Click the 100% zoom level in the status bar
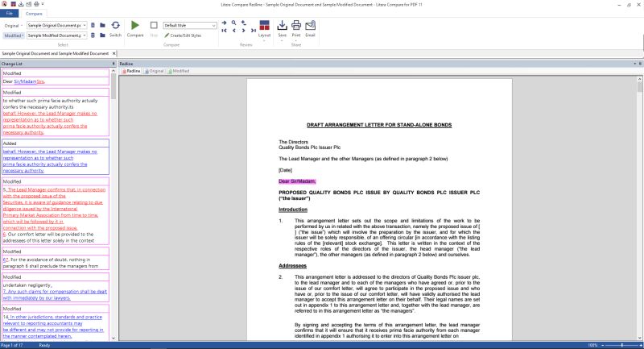The height and width of the screenshot is (349, 644). [592, 345]
